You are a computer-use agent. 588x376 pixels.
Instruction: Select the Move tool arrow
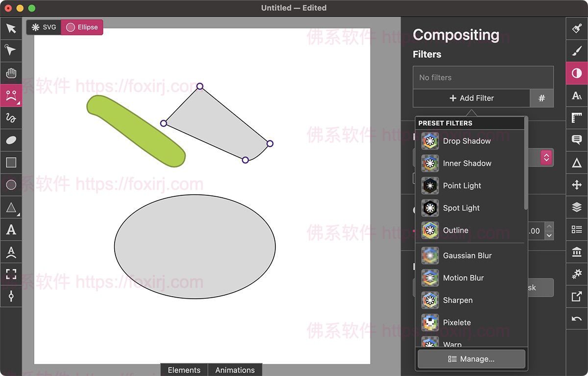pyautogui.click(x=11, y=28)
